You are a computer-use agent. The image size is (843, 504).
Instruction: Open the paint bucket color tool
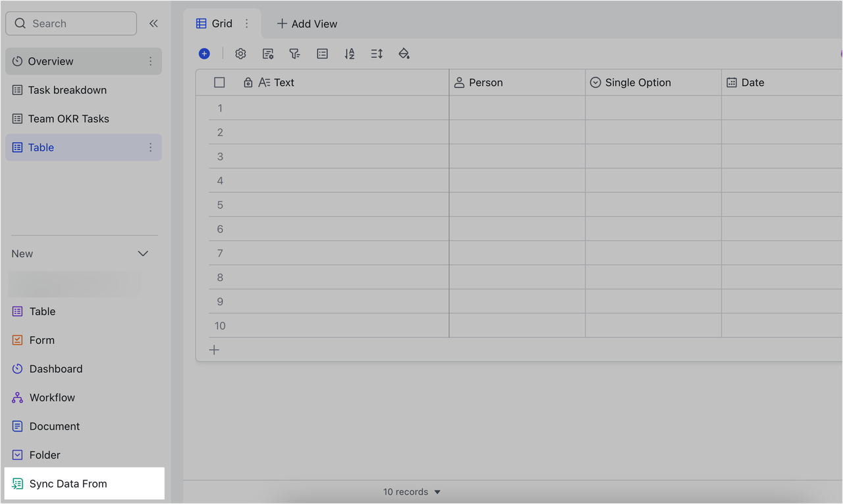(x=404, y=53)
